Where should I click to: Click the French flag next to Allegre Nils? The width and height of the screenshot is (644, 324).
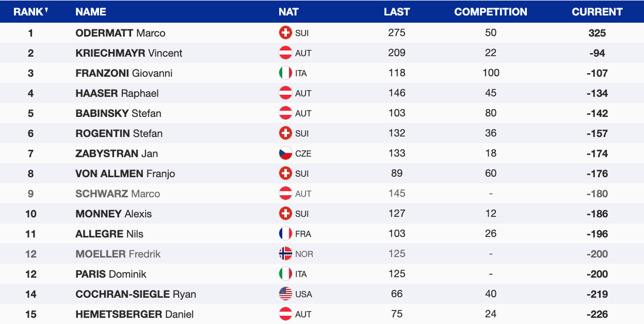click(x=286, y=234)
